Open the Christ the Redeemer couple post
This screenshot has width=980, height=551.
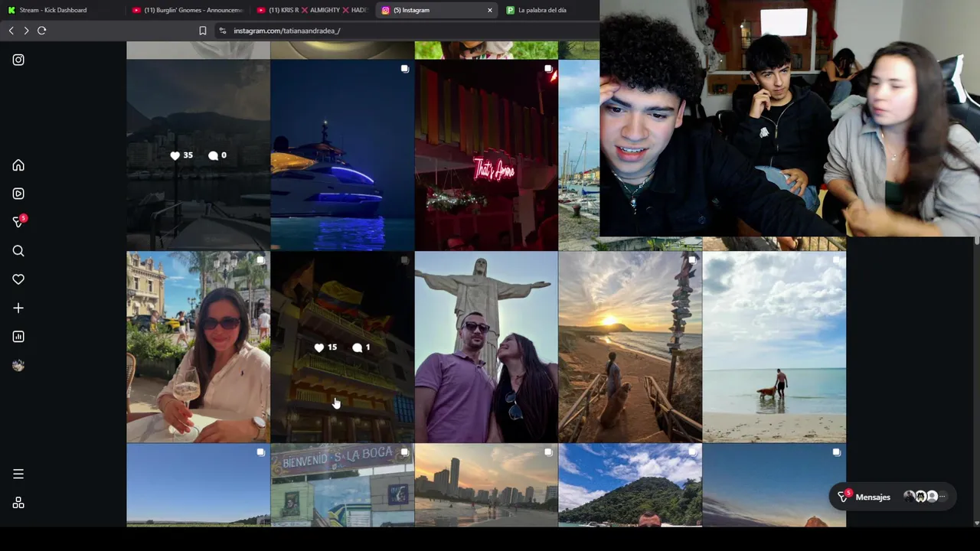[x=486, y=347]
